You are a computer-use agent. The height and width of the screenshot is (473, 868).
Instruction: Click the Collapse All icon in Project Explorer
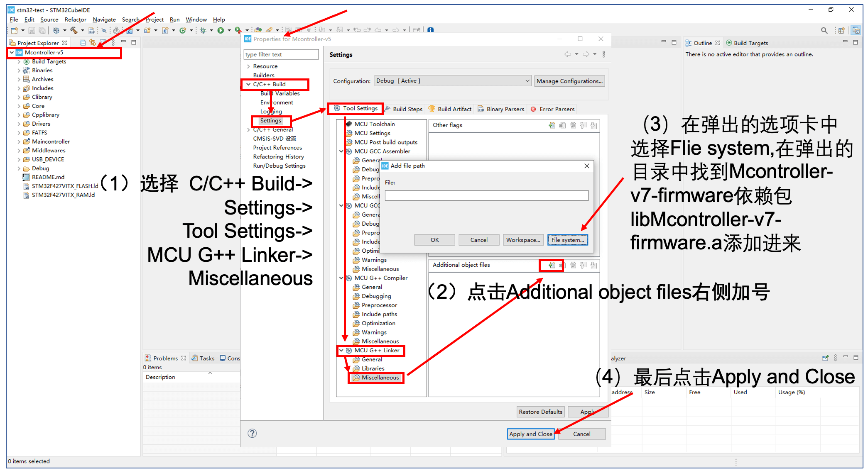[83, 43]
